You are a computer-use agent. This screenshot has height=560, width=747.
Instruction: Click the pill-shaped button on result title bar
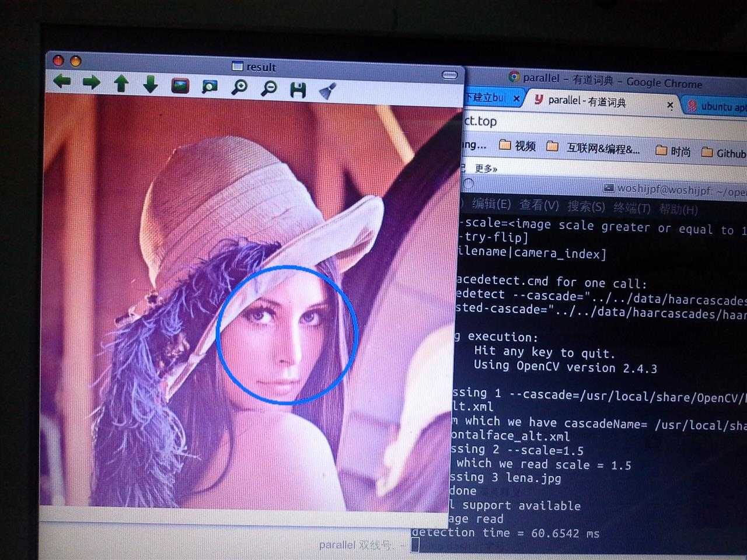pyautogui.click(x=449, y=75)
